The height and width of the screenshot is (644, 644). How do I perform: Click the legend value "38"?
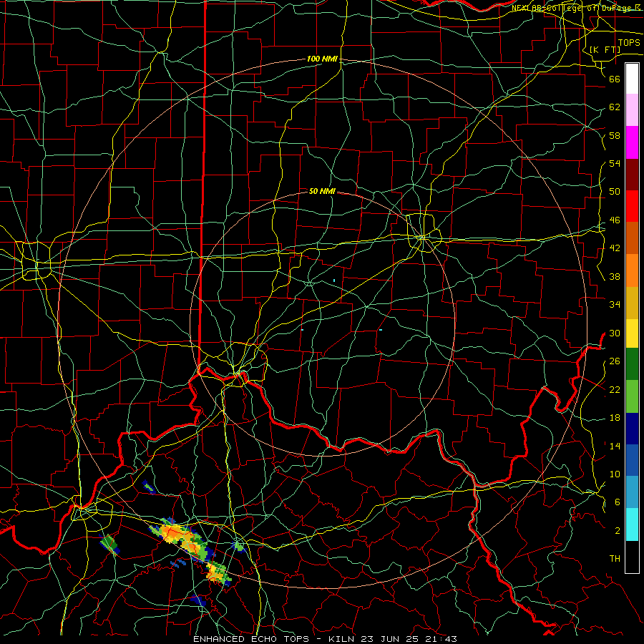point(615,276)
